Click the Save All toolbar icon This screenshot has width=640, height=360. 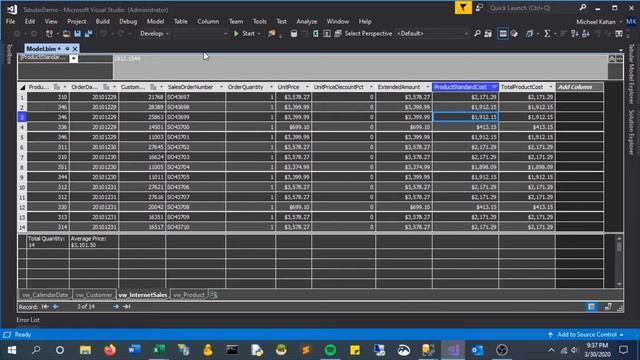tap(89, 33)
